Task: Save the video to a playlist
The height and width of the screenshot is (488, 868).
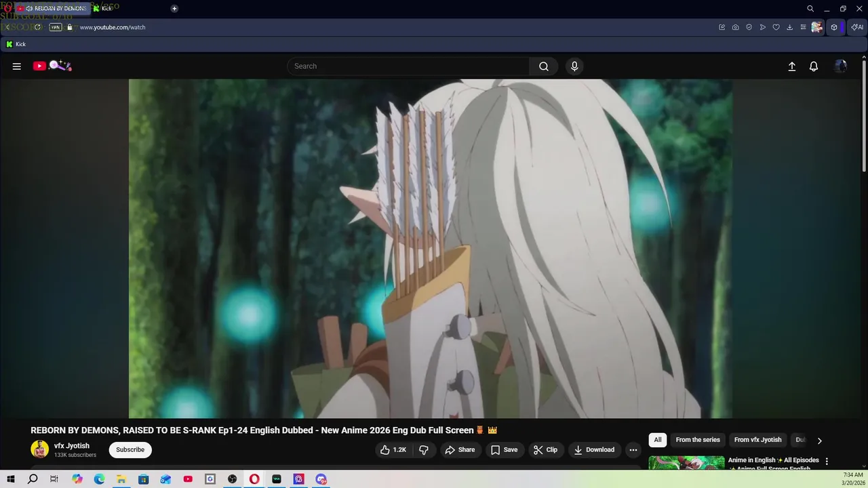Action: tap(504, 450)
